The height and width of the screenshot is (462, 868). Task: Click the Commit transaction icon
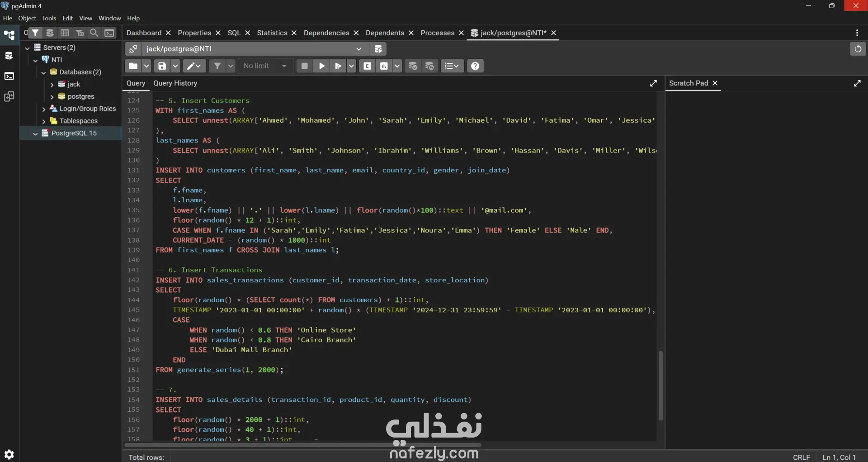coord(413,66)
